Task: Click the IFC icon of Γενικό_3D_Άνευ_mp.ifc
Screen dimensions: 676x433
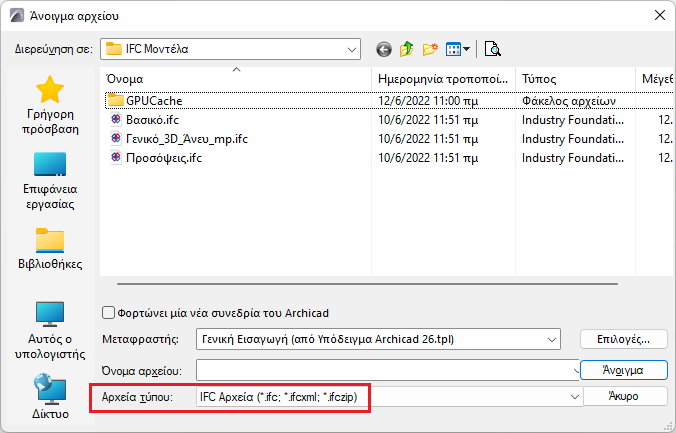Action: (116, 138)
